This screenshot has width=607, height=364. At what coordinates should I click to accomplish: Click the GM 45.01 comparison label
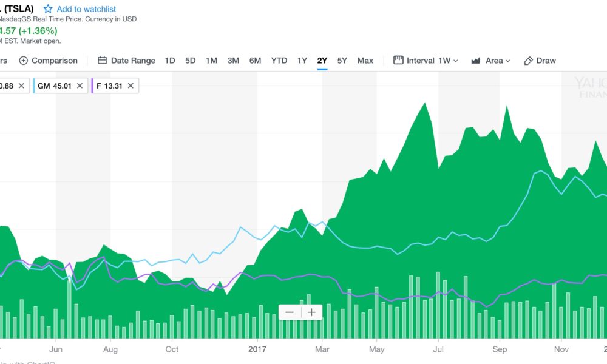click(55, 86)
